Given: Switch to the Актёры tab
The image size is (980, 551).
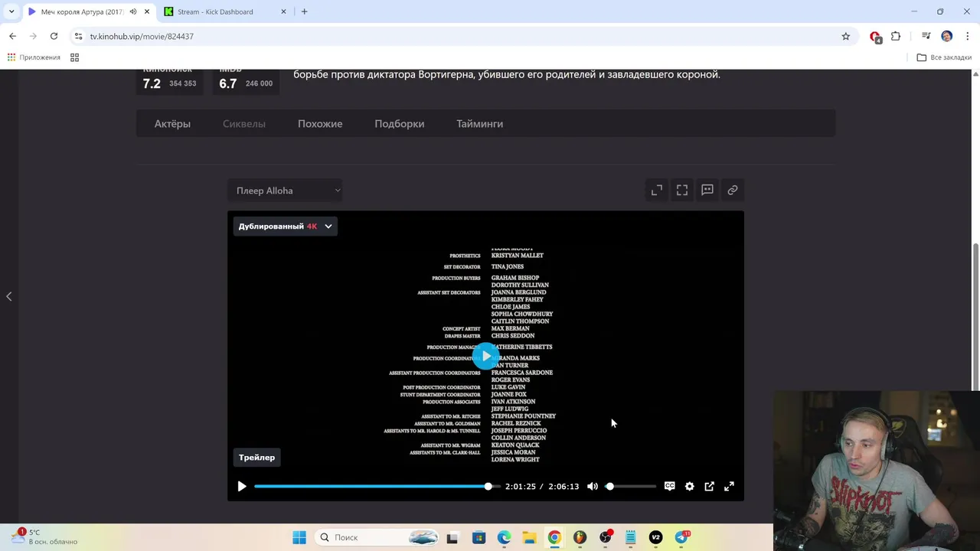Looking at the screenshot, I should 172,123.
